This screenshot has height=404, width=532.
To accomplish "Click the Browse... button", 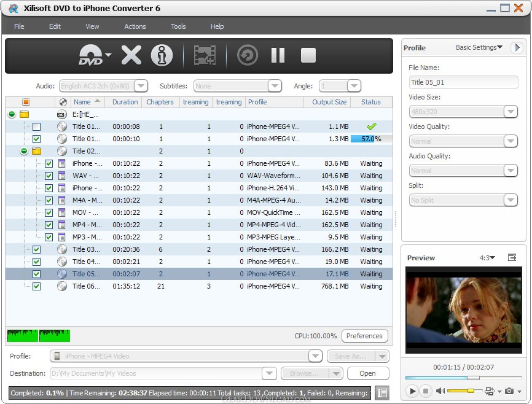I will pyautogui.click(x=304, y=373).
